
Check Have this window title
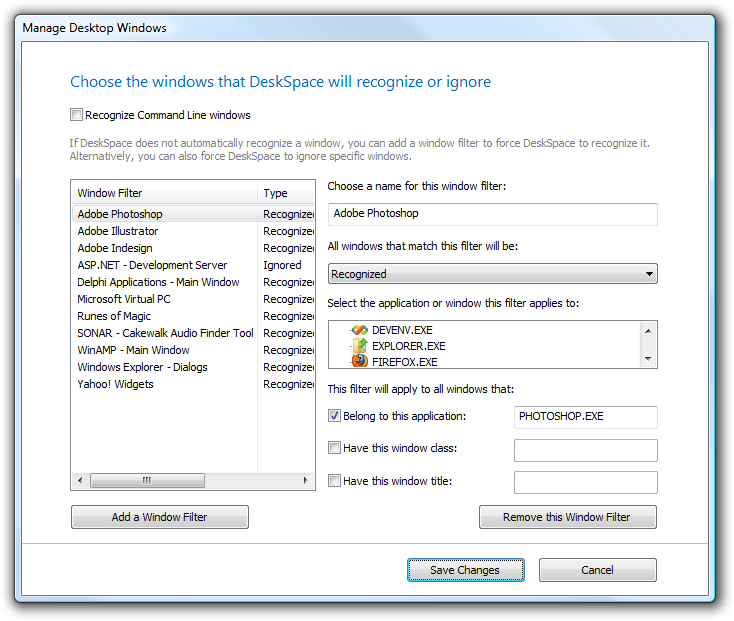[x=334, y=481]
